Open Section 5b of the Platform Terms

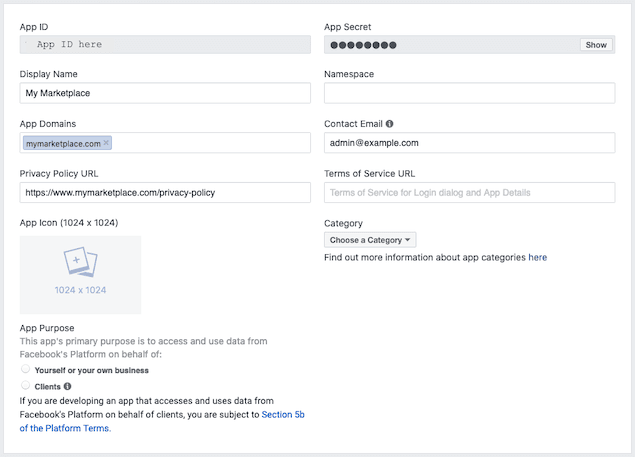click(x=284, y=414)
